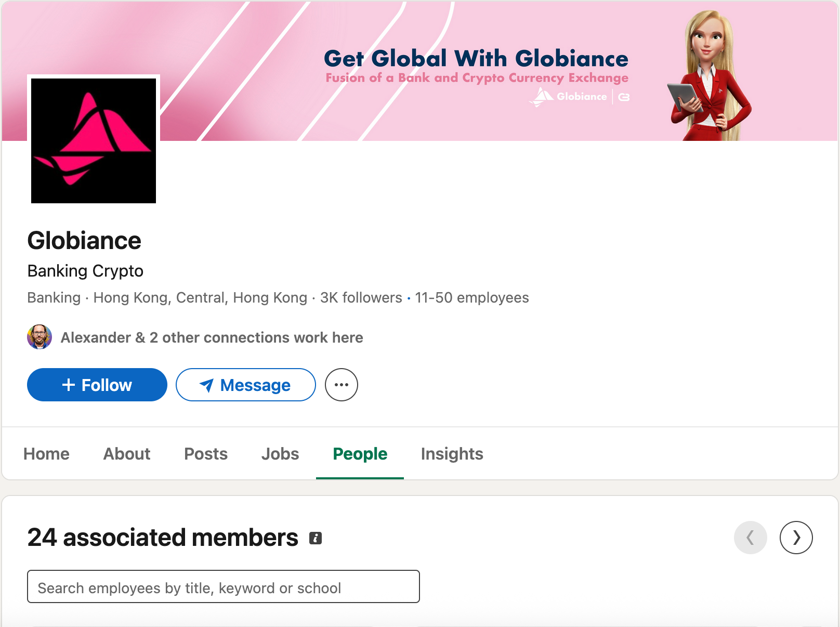Go to the Posts tab
Image resolution: width=840 pixels, height=627 pixels.
pos(206,454)
